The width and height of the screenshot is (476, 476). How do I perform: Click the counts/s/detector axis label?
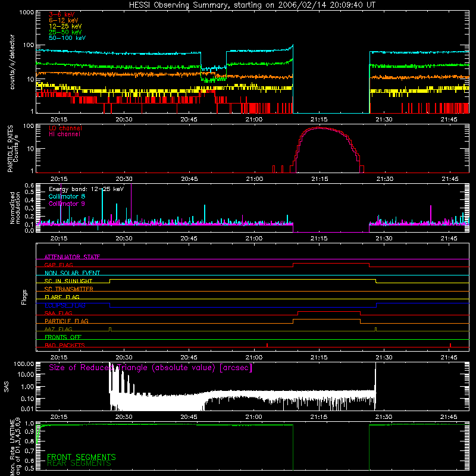pyautogui.click(x=12, y=62)
